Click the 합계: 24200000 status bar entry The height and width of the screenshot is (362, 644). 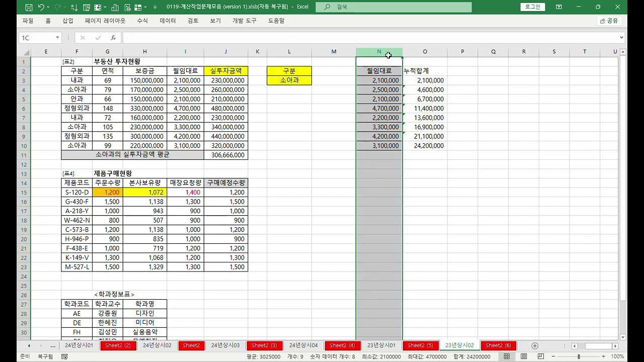472,356
